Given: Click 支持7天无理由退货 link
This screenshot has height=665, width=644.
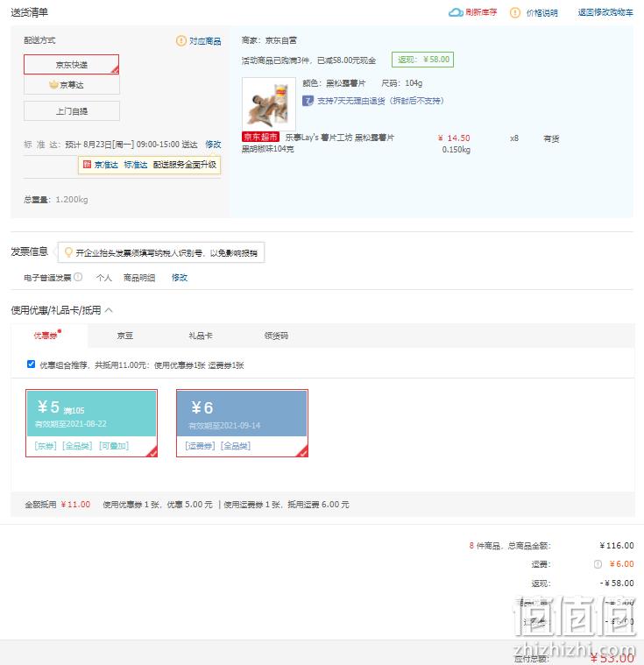Looking at the screenshot, I should pyautogui.click(x=380, y=101).
